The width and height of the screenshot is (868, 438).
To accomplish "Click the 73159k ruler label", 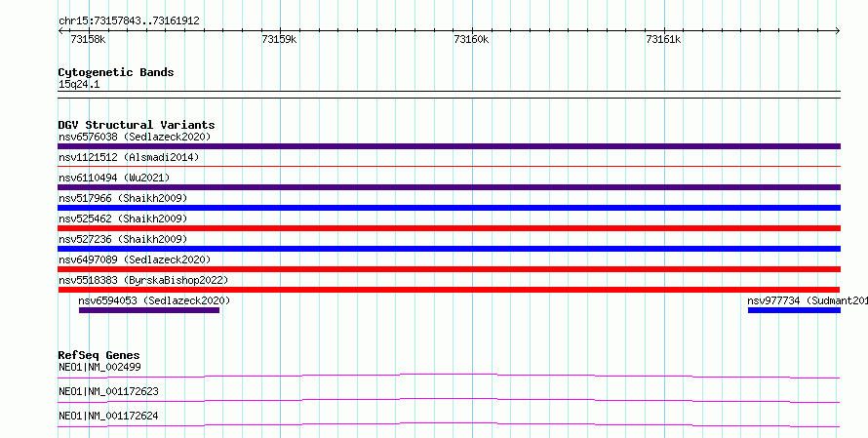I will tap(279, 39).
